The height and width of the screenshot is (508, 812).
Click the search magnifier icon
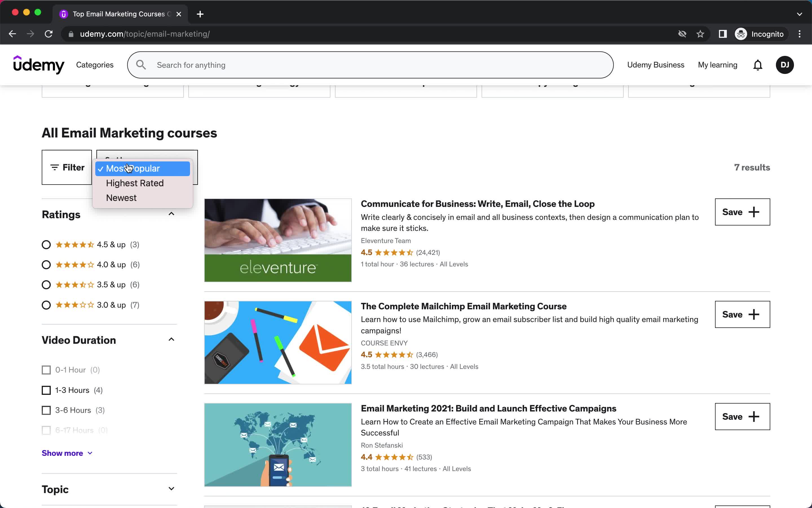point(141,65)
